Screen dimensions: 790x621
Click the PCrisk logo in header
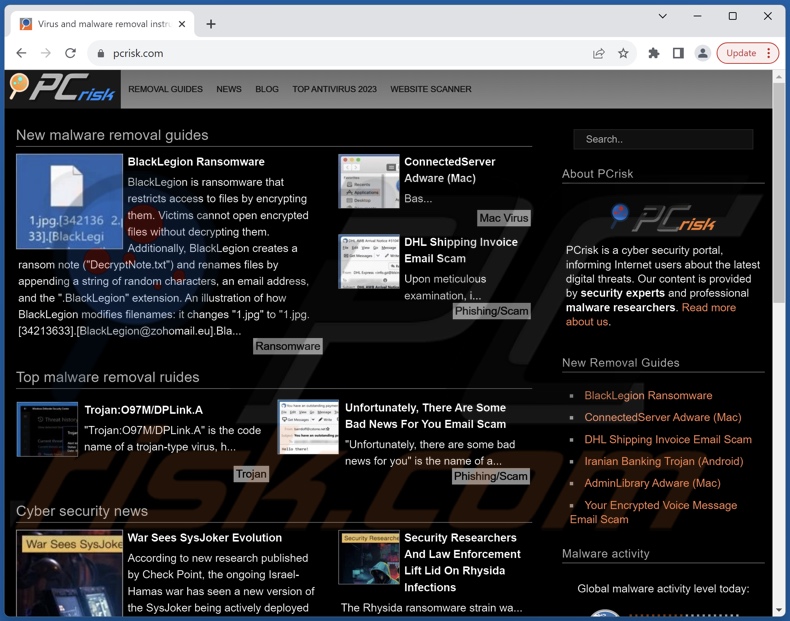click(62, 89)
